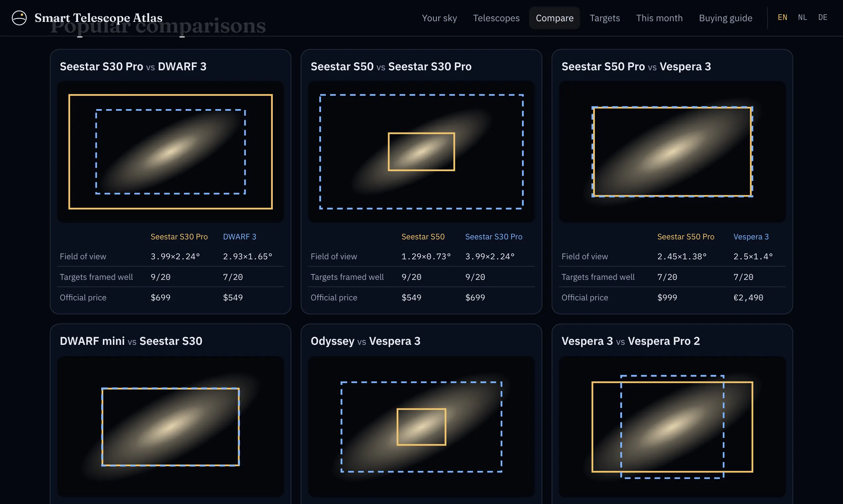The height and width of the screenshot is (504, 843).
Task: Click Official price label in the second card
Action: [334, 297]
